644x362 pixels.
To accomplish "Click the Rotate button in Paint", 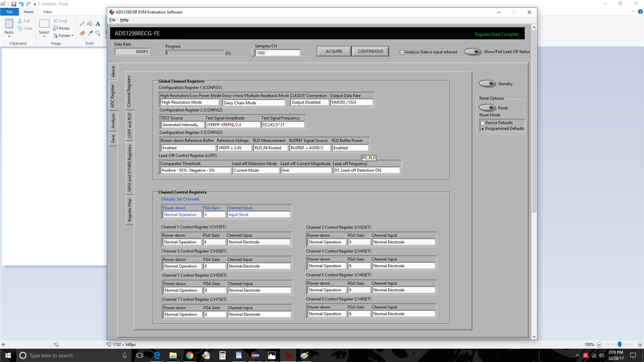I will tap(63, 36).
